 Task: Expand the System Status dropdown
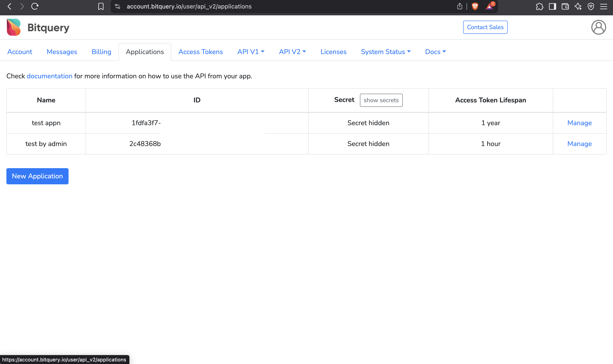coord(386,52)
